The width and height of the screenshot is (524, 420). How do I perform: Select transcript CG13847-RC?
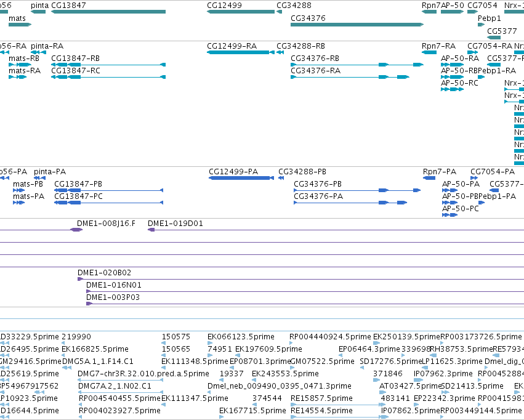[108, 77]
